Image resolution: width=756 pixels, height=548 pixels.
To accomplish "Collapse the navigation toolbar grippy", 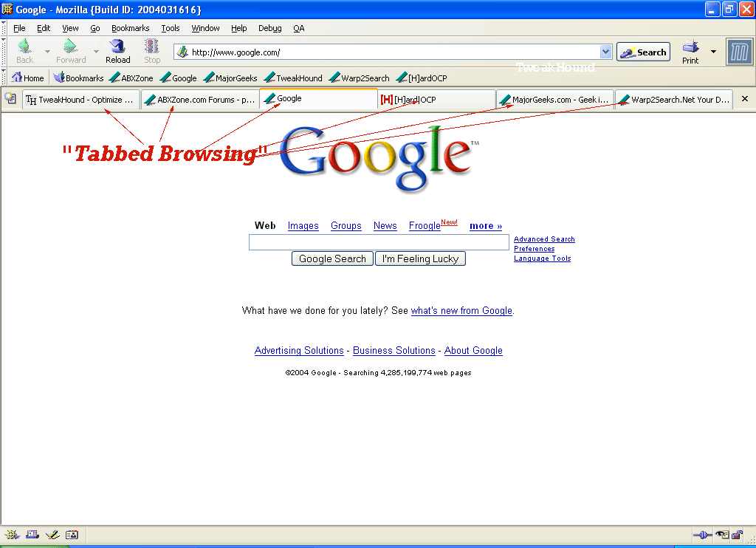I will click(4, 52).
